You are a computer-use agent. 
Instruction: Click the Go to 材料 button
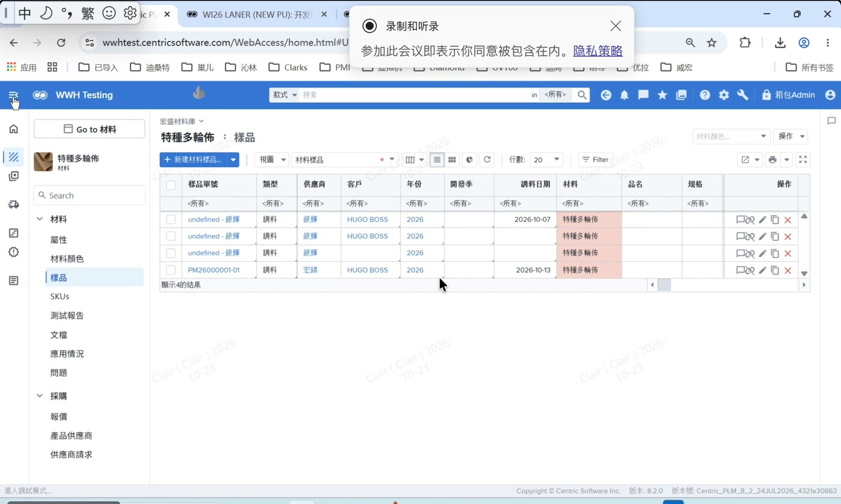click(x=90, y=129)
